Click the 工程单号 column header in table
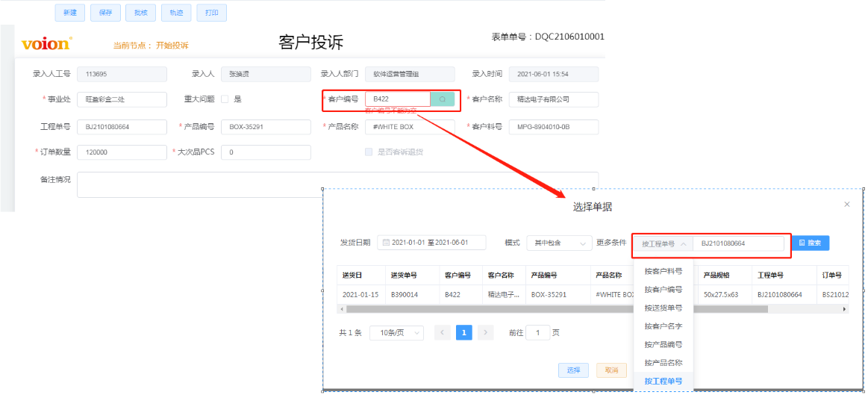 pyautogui.click(x=784, y=276)
